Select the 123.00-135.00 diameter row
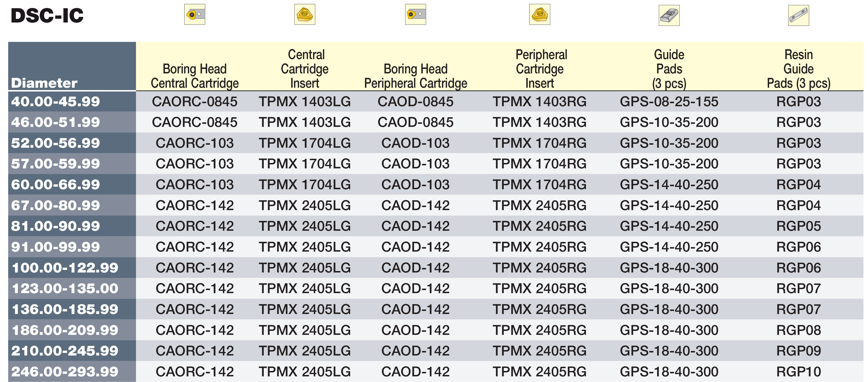 point(436,288)
